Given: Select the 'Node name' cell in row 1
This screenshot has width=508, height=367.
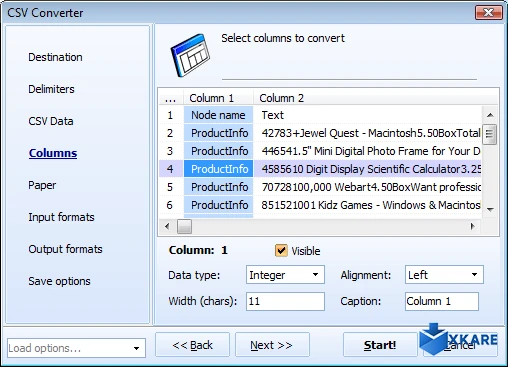Looking at the screenshot, I should [x=218, y=115].
